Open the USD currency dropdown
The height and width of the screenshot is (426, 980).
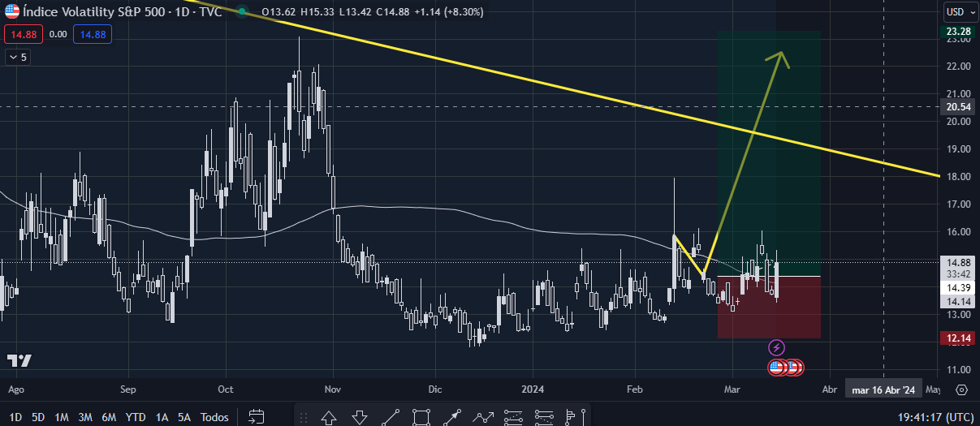click(x=959, y=12)
